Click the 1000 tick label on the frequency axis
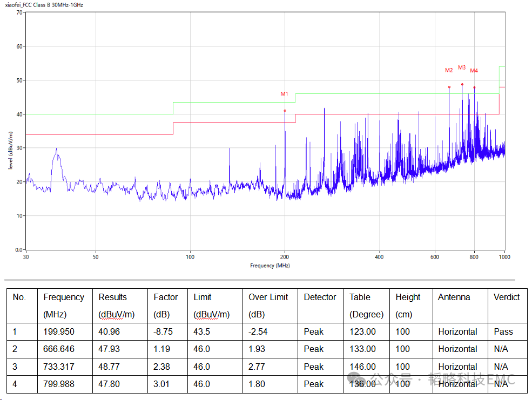Viewport: 532px width, 400px height. click(x=504, y=257)
